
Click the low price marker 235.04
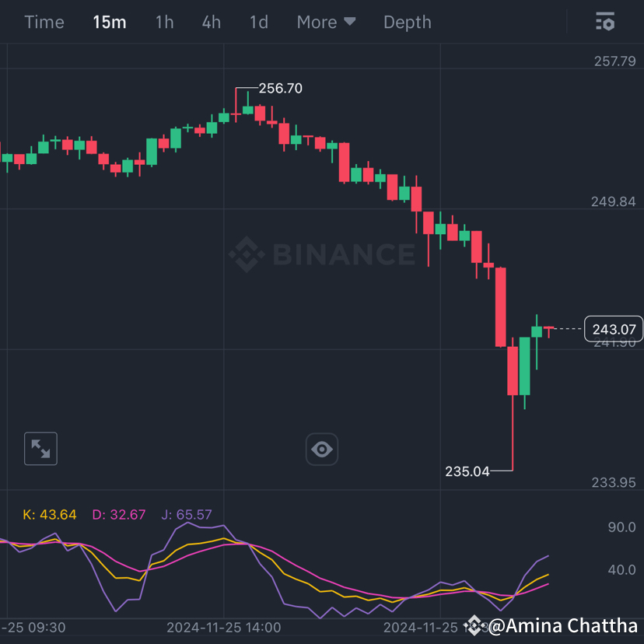(x=467, y=471)
